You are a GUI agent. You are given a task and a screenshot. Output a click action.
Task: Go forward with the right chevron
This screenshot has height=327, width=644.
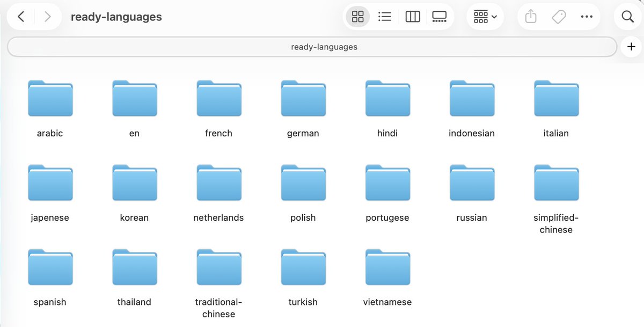click(x=48, y=17)
